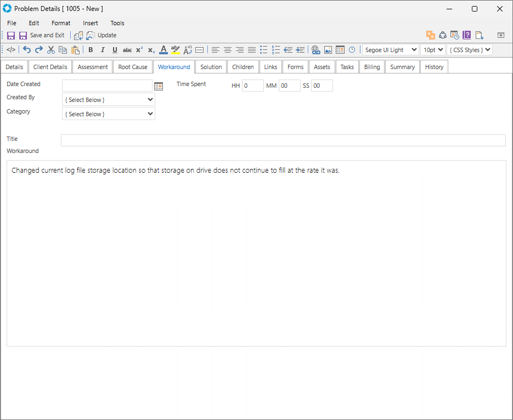Click into the Title input field
This screenshot has height=420, width=513.
pyautogui.click(x=283, y=140)
